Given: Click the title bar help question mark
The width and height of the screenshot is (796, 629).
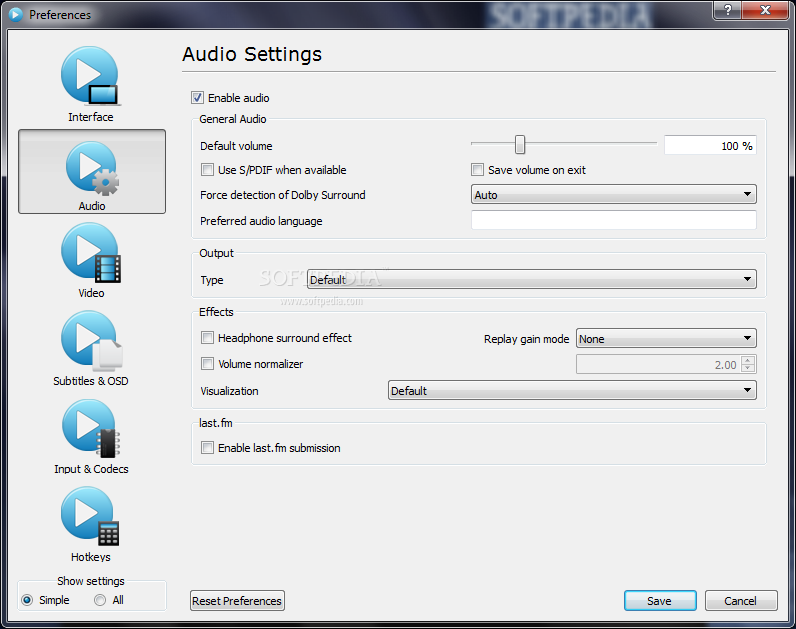Looking at the screenshot, I should click(727, 10).
